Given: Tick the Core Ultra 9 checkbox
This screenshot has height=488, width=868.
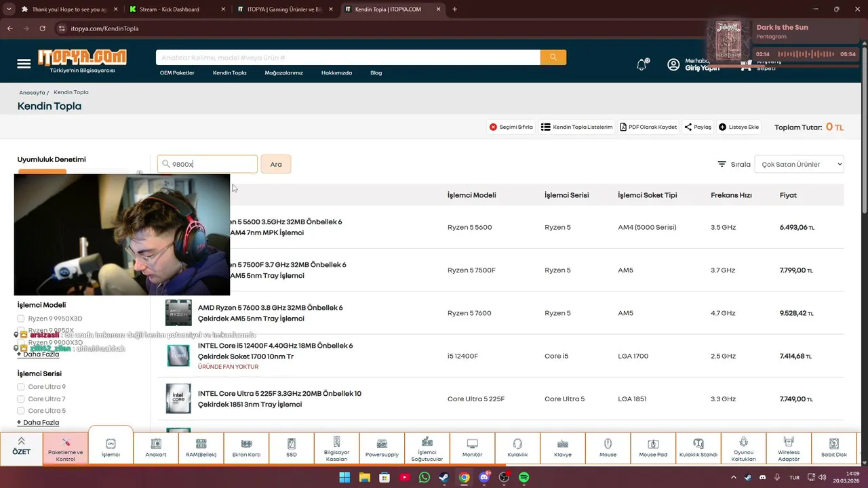Looking at the screenshot, I should [x=21, y=387].
